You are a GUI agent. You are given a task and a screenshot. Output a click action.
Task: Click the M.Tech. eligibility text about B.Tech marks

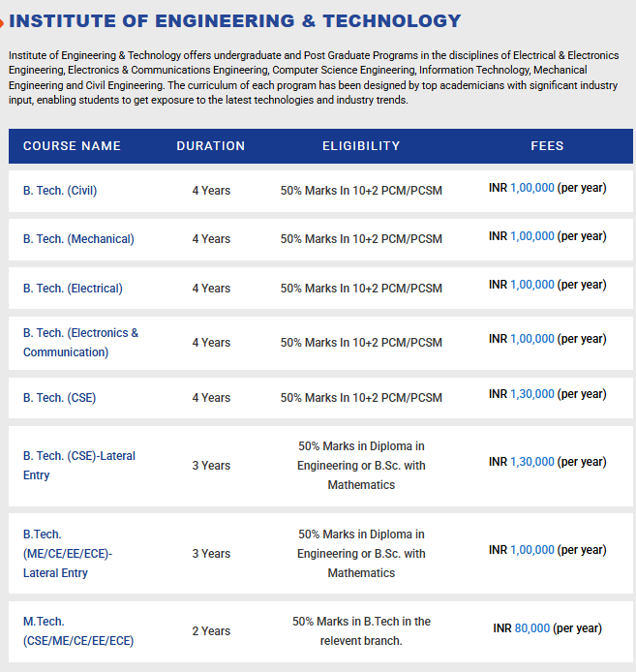click(361, 631)
